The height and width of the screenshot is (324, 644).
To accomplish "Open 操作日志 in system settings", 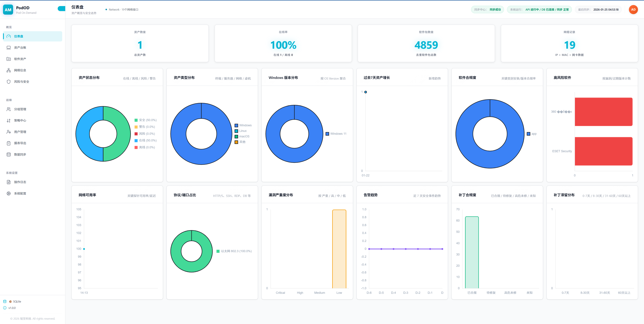I will pos(20,182).
